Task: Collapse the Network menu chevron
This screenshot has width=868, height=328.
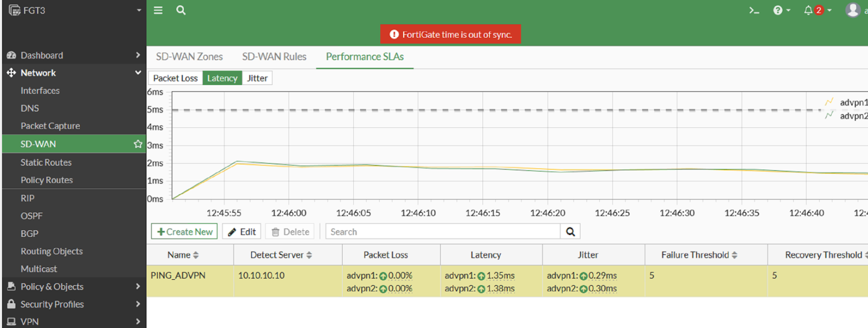Action: tap(138, 73)
